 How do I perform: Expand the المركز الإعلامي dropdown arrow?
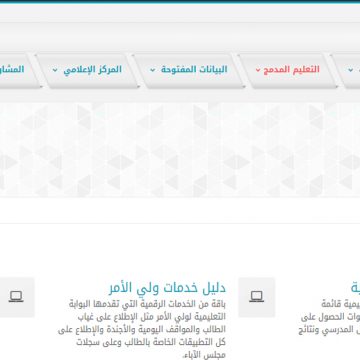pos(55,70)
